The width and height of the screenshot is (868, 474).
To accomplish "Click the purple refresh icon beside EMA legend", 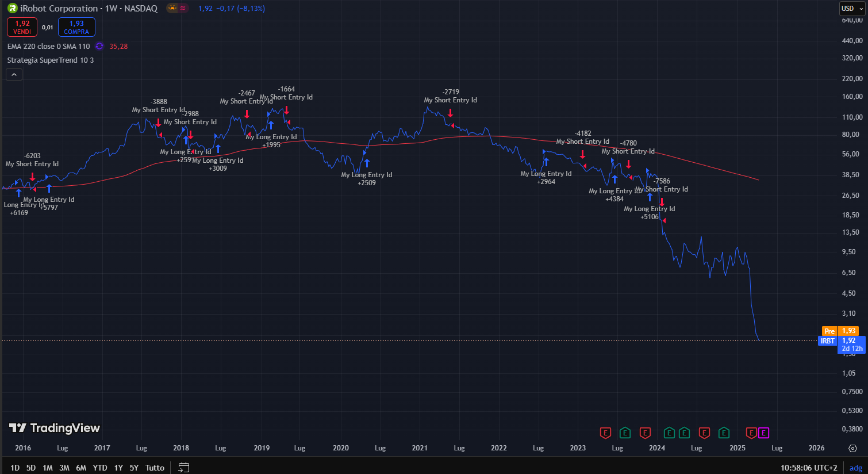I will point(99,46).
